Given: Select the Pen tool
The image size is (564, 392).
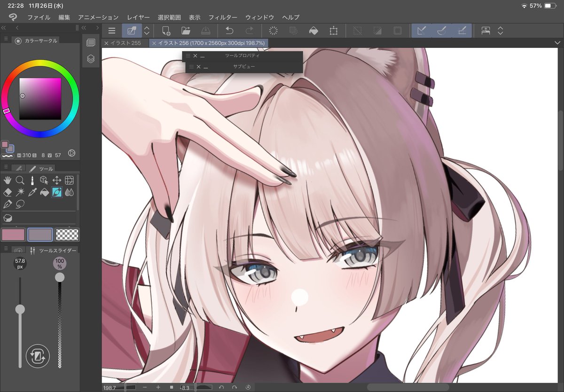Looking at the screenshot, I should coord(8,204).
